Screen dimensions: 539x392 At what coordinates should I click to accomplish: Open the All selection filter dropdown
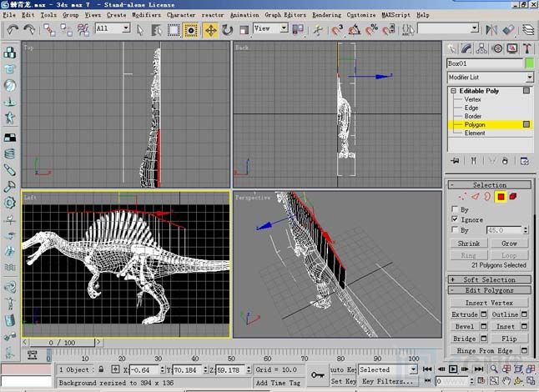[113, 28]
